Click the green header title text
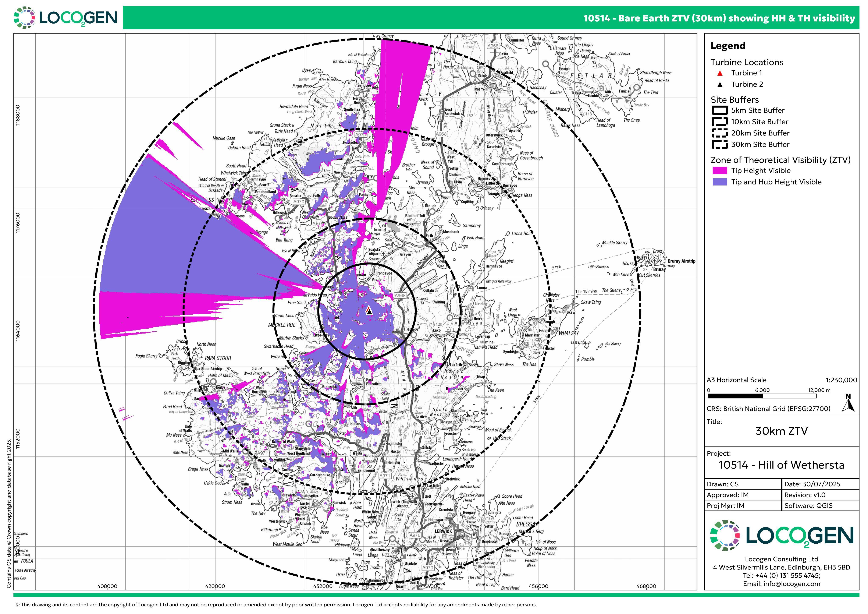Viewport: 868px width, 614px height. 719,18
